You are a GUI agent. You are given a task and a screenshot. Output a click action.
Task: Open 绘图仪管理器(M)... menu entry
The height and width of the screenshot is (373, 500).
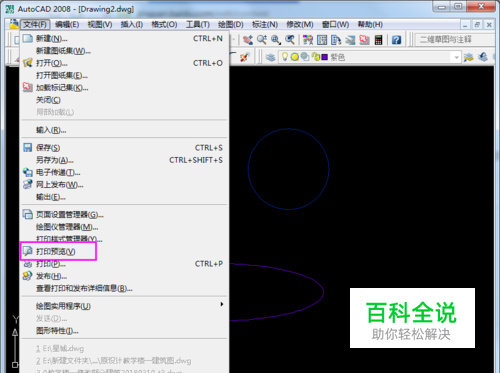[124, 227]
